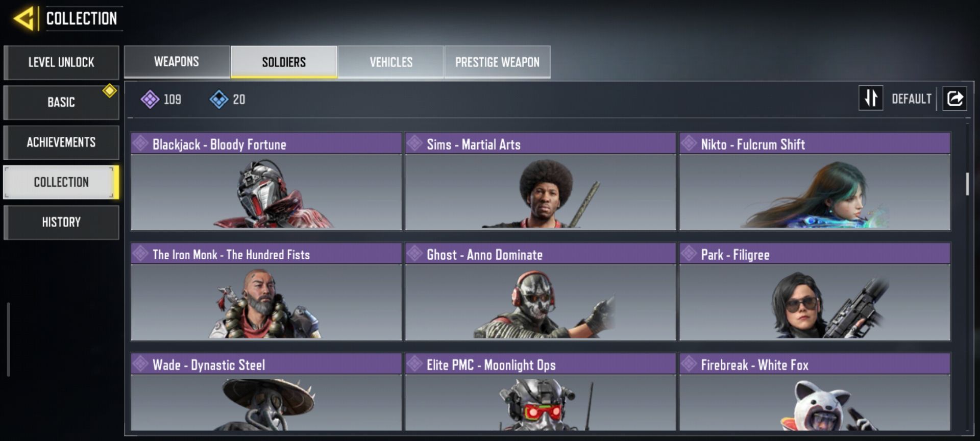
Task: Click the soldier list scrollbar handle
Action: point(967,184)
